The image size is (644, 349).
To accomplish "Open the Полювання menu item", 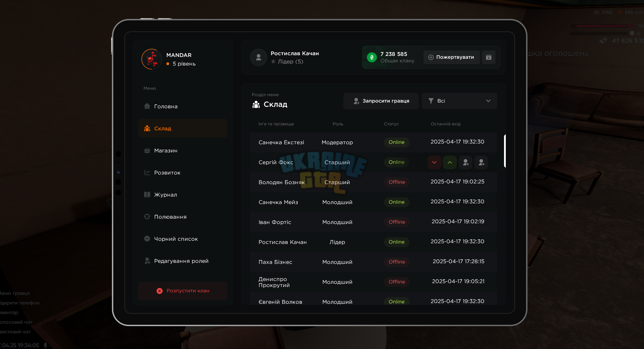I will click(183, 217).
